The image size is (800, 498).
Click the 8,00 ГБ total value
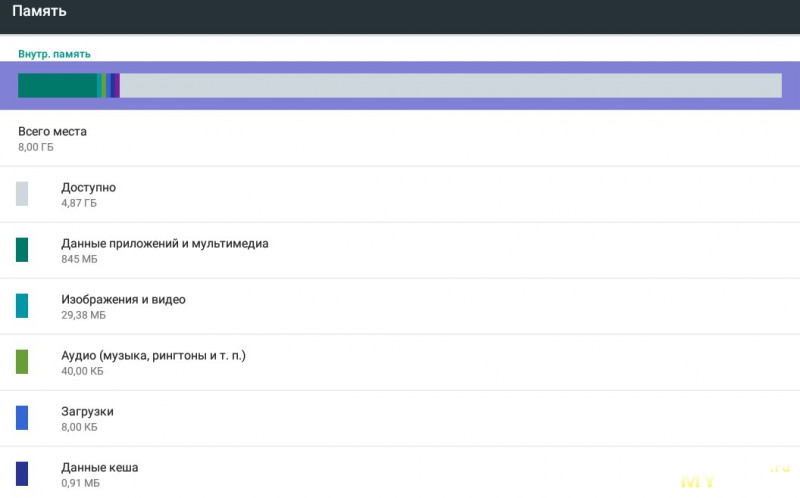(x=36, y=147)
